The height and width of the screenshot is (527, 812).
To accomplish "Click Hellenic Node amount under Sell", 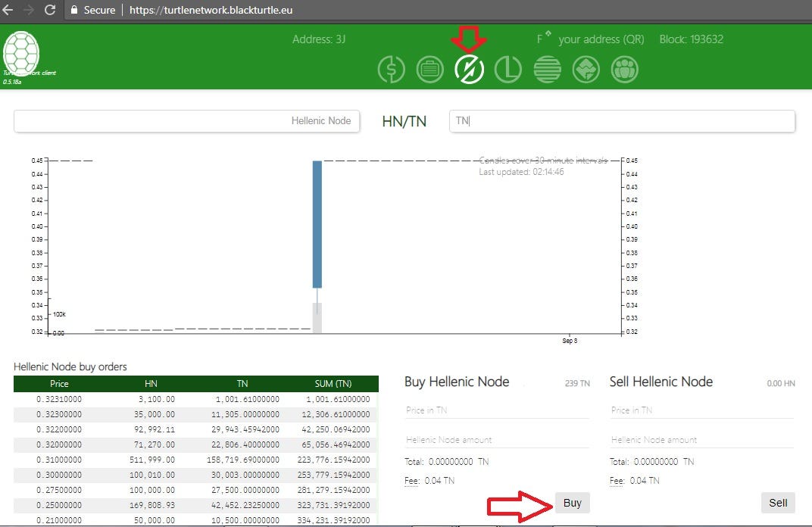I will [702, 440].
